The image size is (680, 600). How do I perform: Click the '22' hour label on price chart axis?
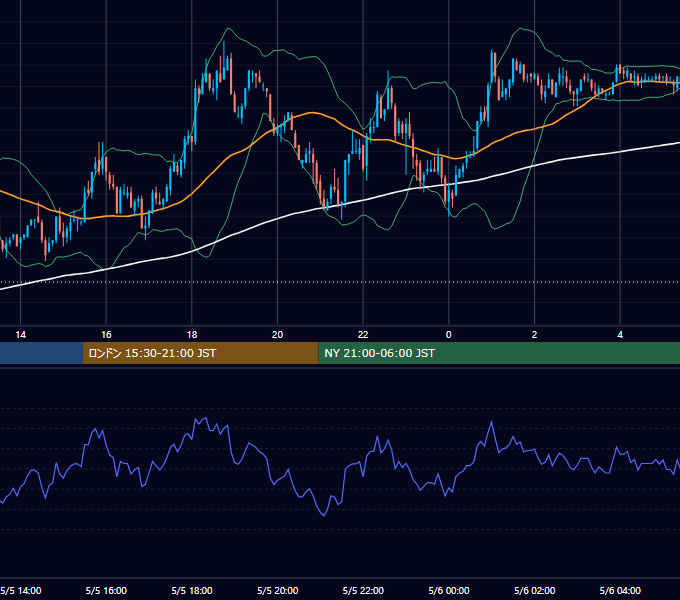(363, 335)
